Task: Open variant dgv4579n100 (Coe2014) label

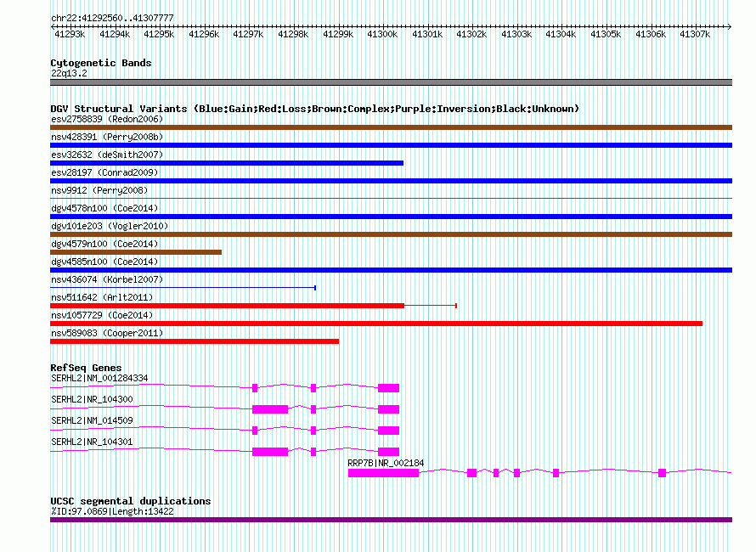Action: [x=104, y=244]
